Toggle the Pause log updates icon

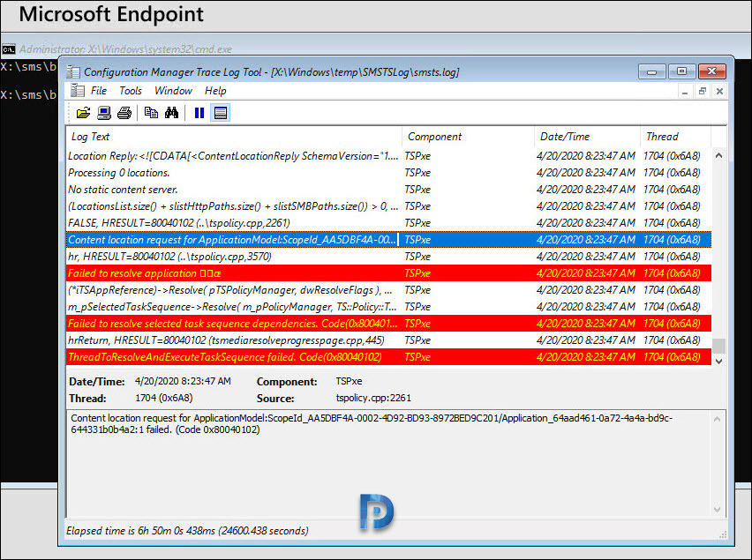(x=199, y=113)
